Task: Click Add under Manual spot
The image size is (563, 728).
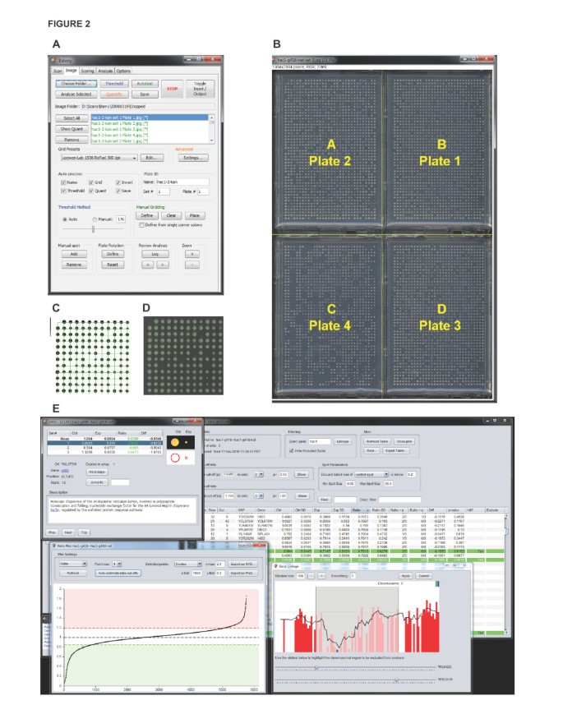Action: point(74,254)
